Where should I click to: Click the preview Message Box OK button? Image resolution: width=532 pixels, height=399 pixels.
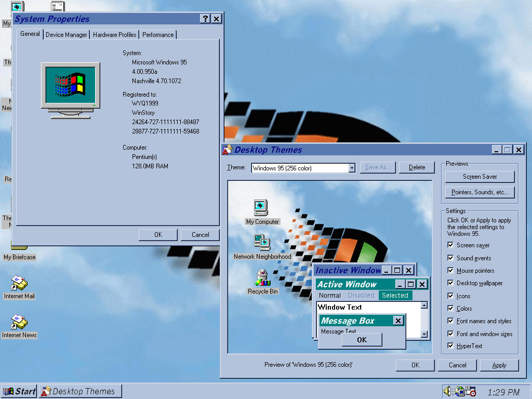pyautogui.click(x=362, y=340)
